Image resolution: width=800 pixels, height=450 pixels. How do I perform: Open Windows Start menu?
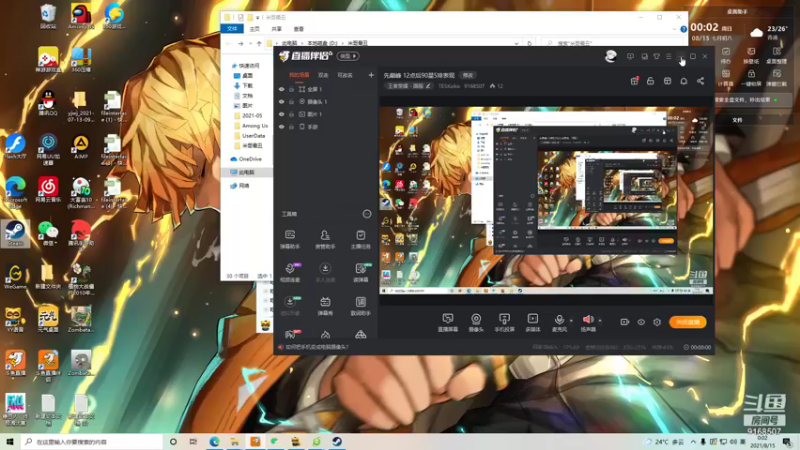10,442
